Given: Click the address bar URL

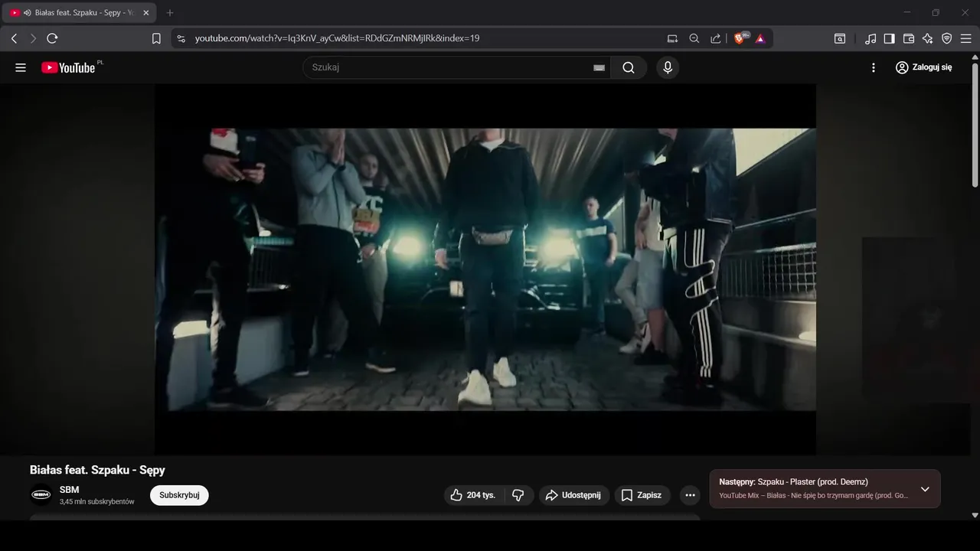Looking at the screenshot, I should tap(337, 38).
